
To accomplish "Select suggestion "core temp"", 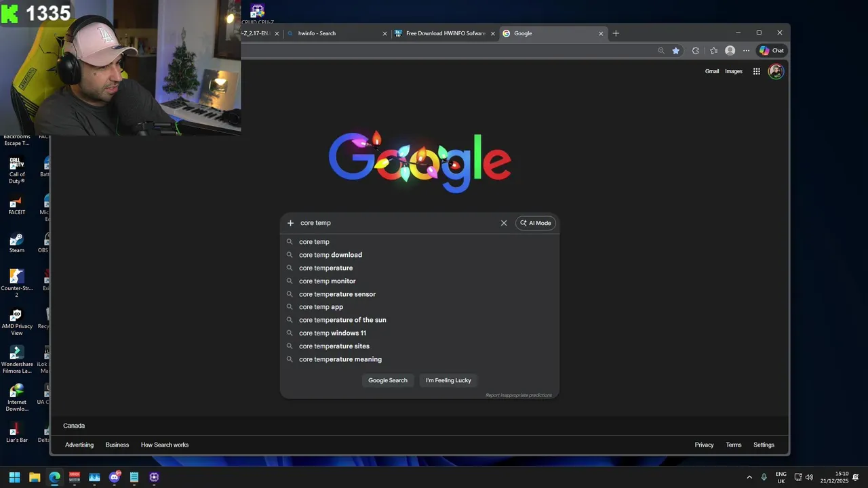I will pos(420,242).
